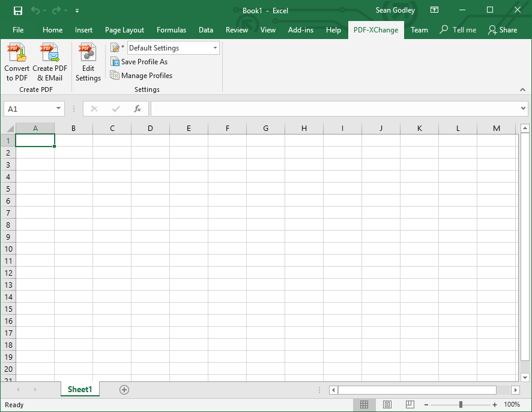Viewport: 532px width, 412px height.
Task: Click the zoom out minus button
Action: pos(426,405)
